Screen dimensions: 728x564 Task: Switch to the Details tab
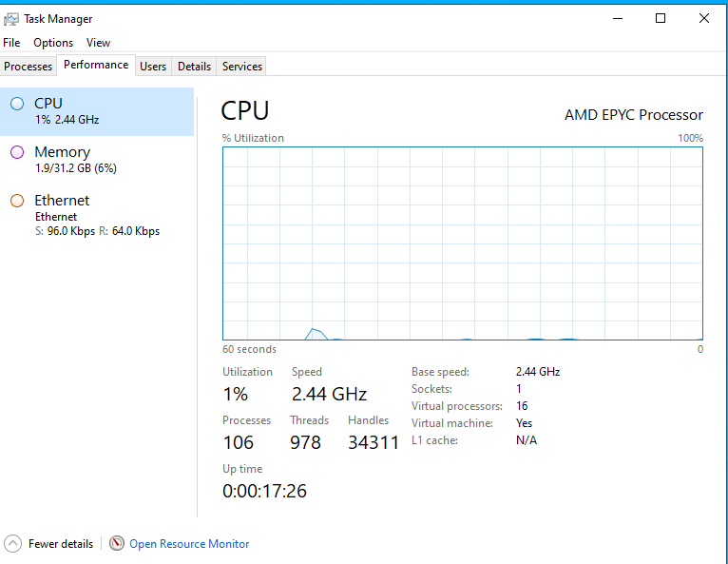(194, 67)
